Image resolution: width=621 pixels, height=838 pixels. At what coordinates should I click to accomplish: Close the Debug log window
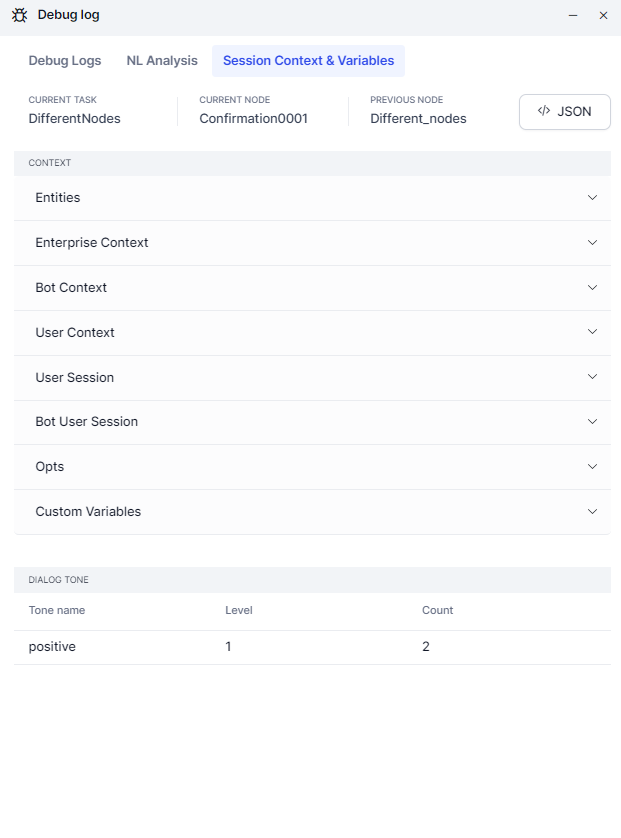click(x=603, y=16)
